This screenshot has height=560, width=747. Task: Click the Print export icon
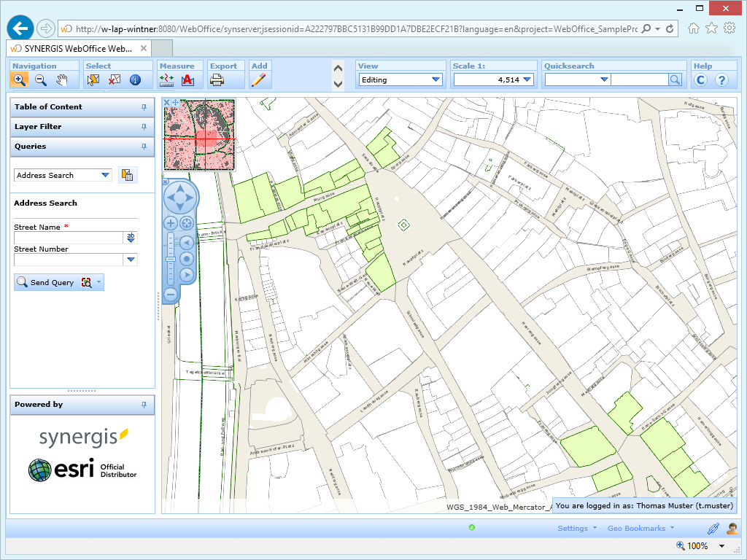pyautogui.click(x=217, y=80)
